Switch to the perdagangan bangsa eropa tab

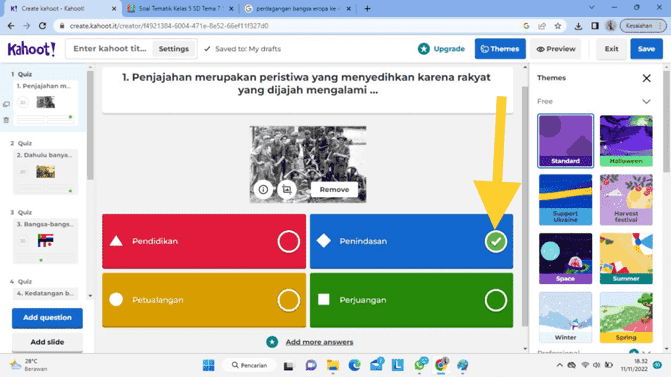(x=298, y=9)
